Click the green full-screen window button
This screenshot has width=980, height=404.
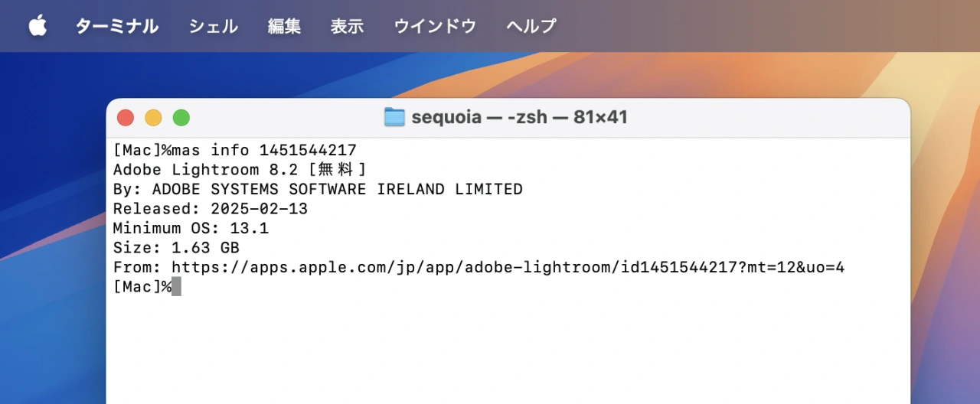coord(181,118)
